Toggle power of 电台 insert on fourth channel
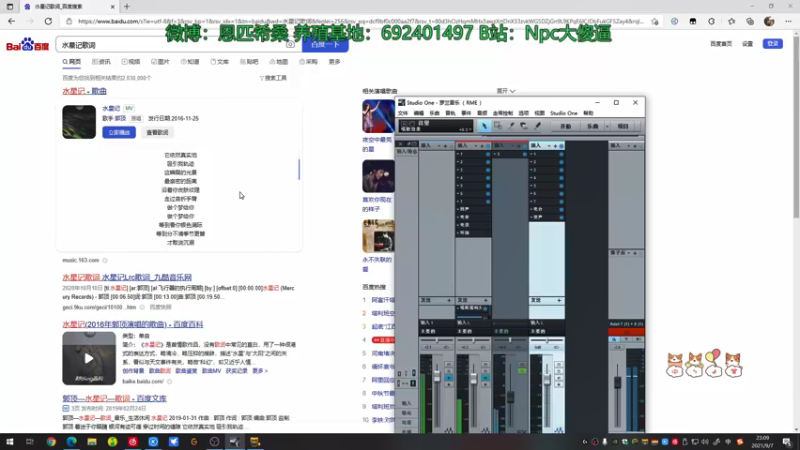This screenshot has height=450, width=800. [x=561, y=209]
